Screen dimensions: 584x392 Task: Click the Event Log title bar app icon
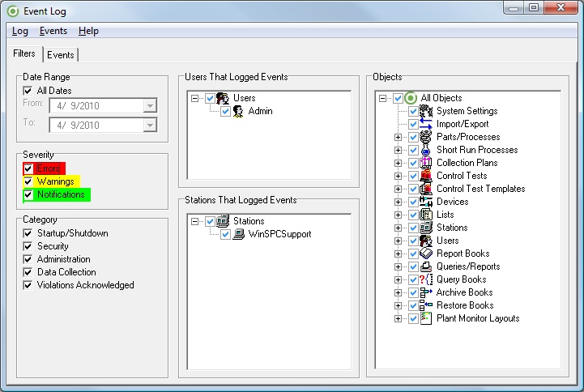[x=13, y=11]
